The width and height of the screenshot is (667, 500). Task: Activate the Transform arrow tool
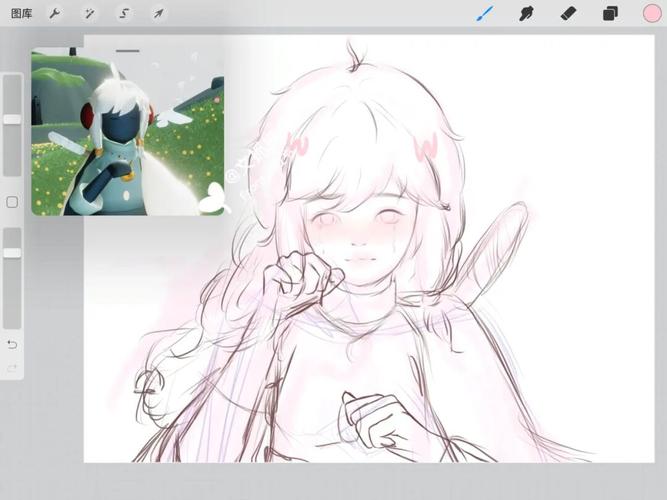(x=158, y=14)
